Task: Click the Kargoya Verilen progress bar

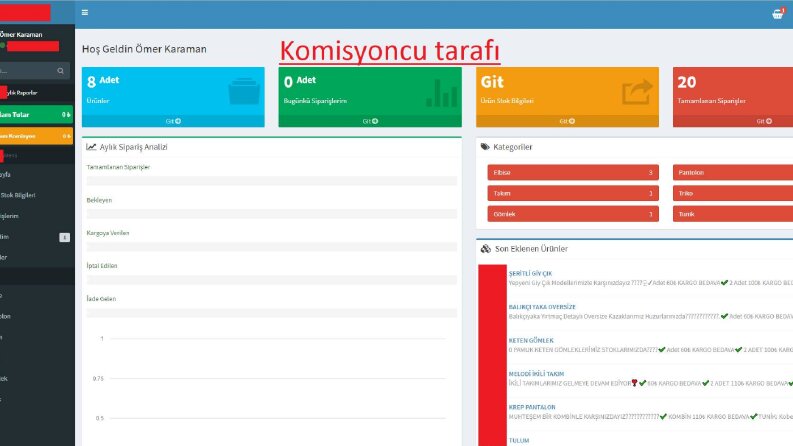Action: point(272,247)
